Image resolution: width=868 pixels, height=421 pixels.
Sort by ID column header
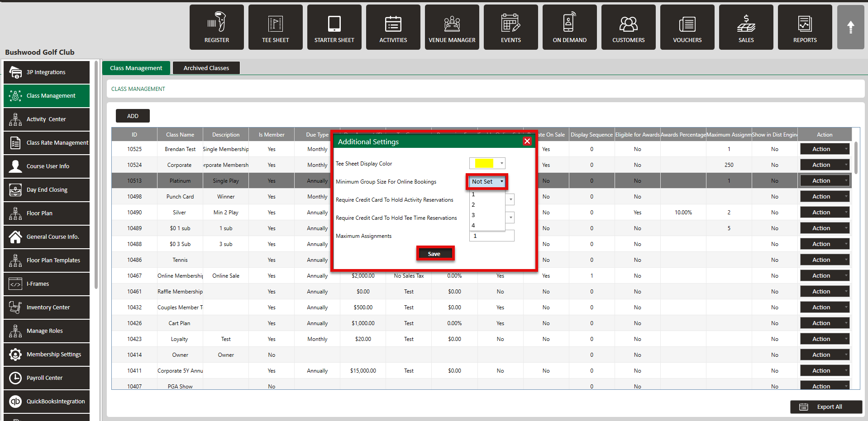coord(134,135)
